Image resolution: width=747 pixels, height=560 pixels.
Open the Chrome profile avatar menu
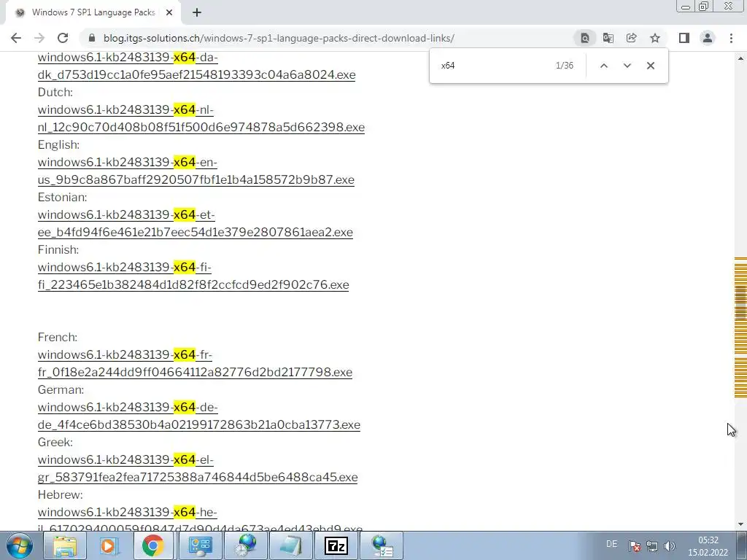click(708, 38)
